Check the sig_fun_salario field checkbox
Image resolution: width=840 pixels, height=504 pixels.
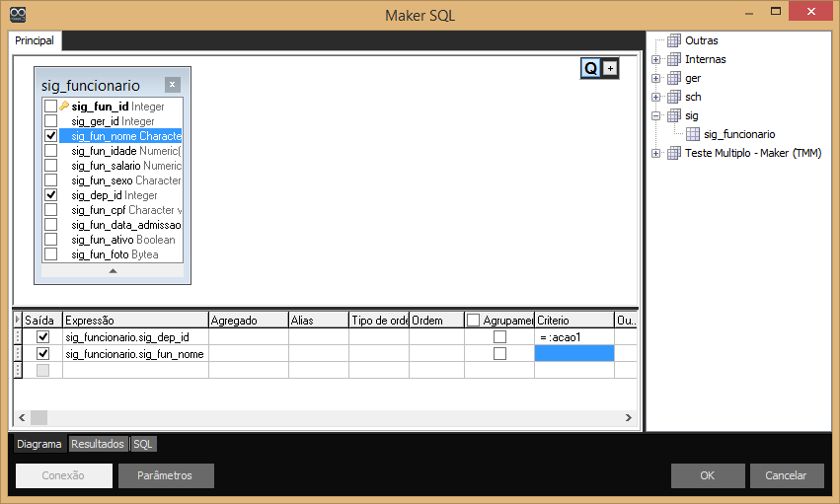pos(50,166)
